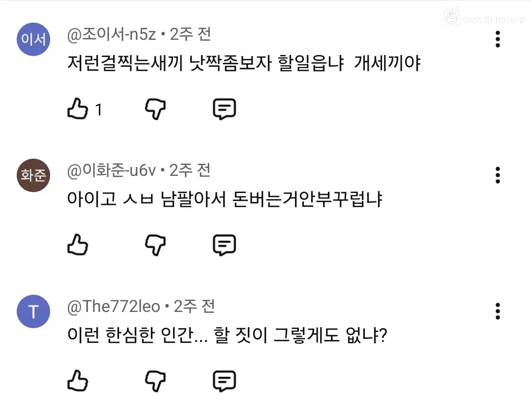Image resolution: width=531 pixels, height=420 pixels.
Task: Like @이화준-u6v's comment
Action: coord(77,245)
